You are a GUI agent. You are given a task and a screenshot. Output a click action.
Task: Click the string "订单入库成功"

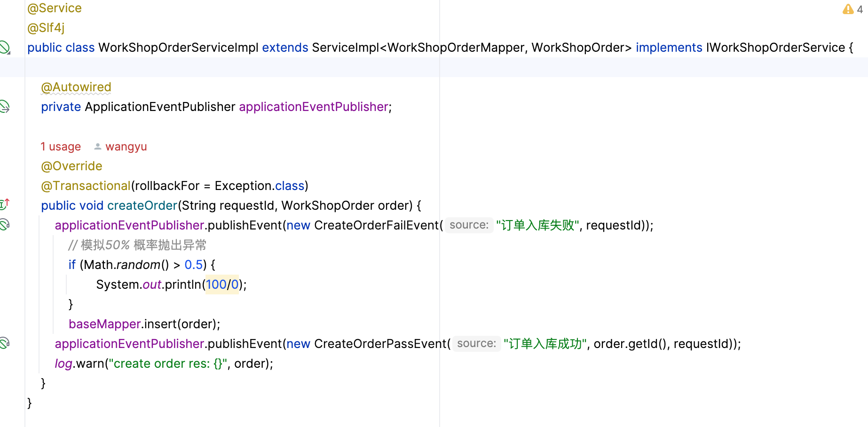point(545,344)
